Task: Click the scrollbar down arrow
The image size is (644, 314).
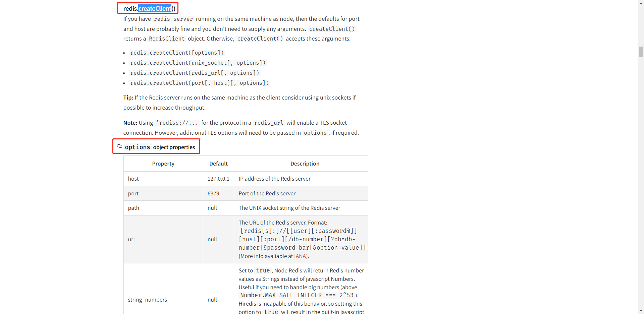Action: point(641,311)
